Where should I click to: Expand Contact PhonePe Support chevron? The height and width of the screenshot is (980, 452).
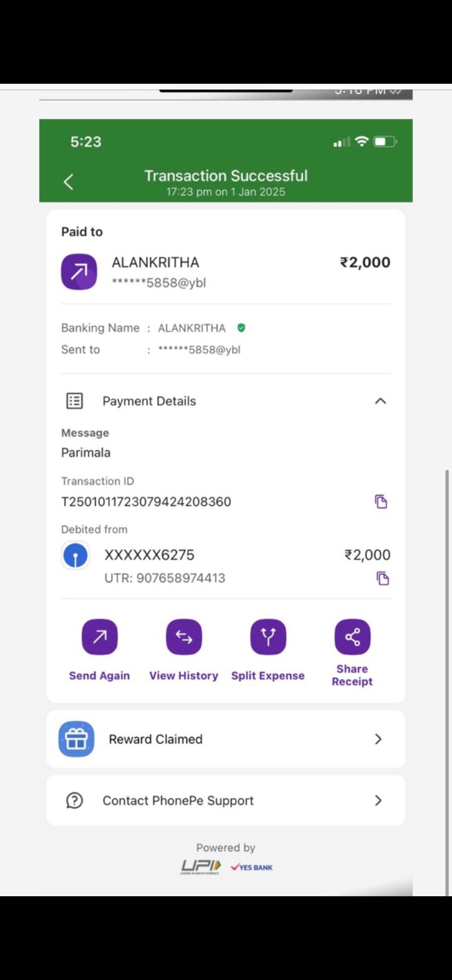click(378, 800)
